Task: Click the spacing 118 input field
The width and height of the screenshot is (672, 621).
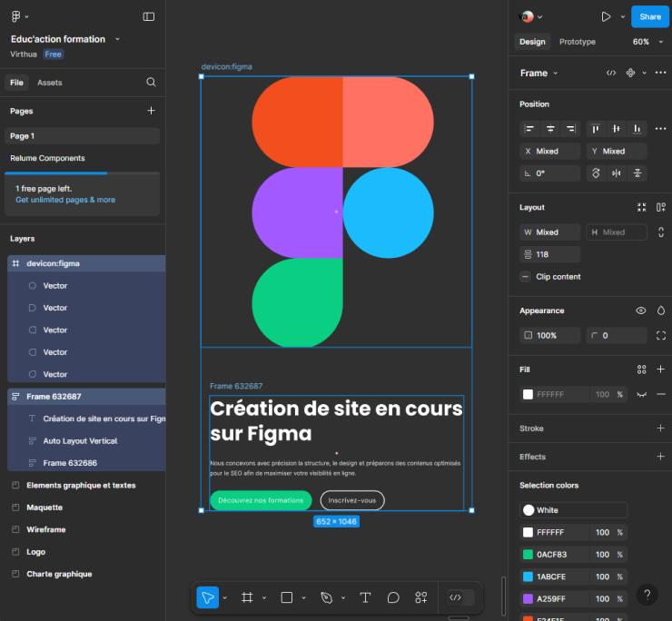Action: point(549,254)
